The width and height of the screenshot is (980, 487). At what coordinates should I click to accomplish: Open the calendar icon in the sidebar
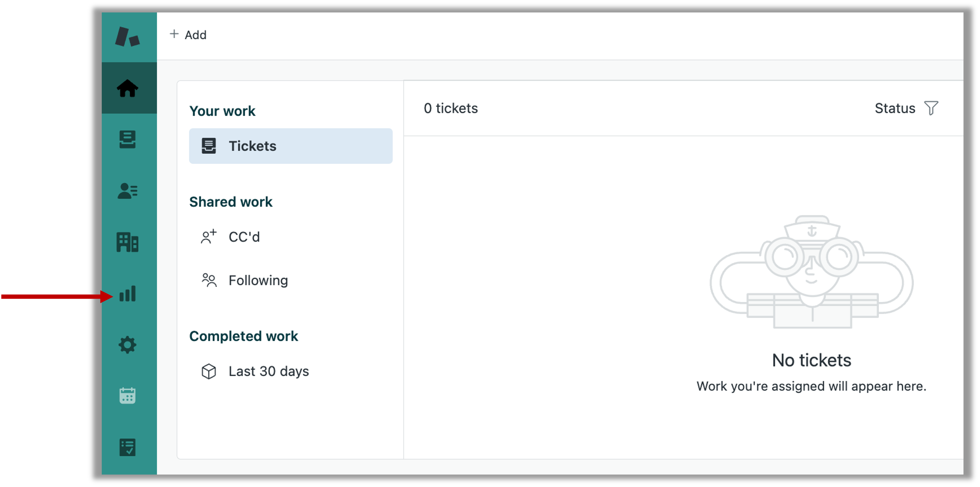pos(127,396)
